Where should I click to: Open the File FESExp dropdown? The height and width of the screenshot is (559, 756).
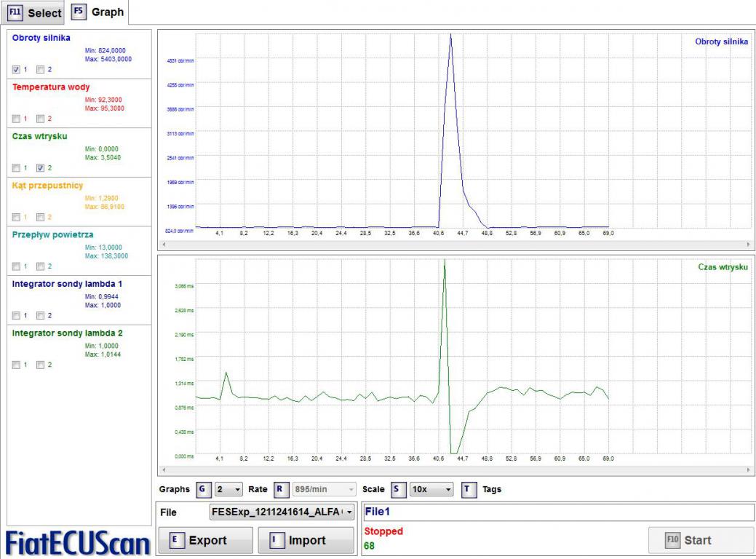(282, 512)
